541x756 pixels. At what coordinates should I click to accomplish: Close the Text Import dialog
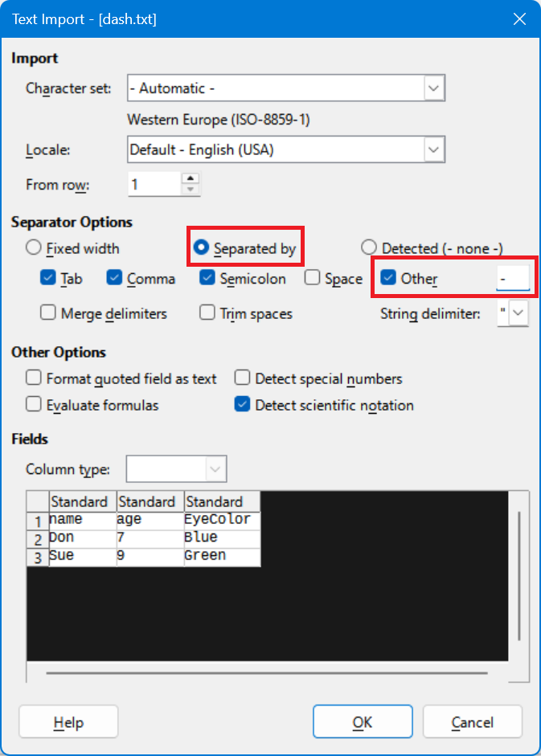520,18
